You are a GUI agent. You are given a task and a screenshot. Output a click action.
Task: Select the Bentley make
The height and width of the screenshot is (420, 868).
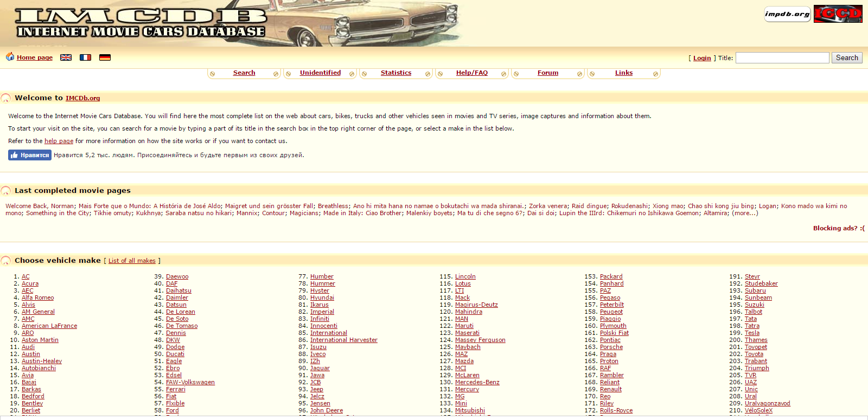(x=33, y=403)
